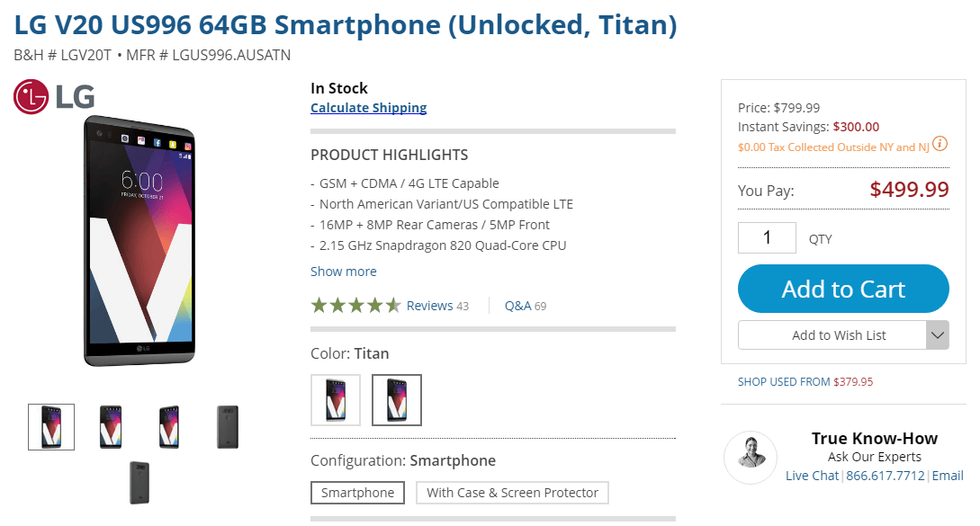Select With Case & Screen Protector option
980x526 pixels.
(512, 493)
